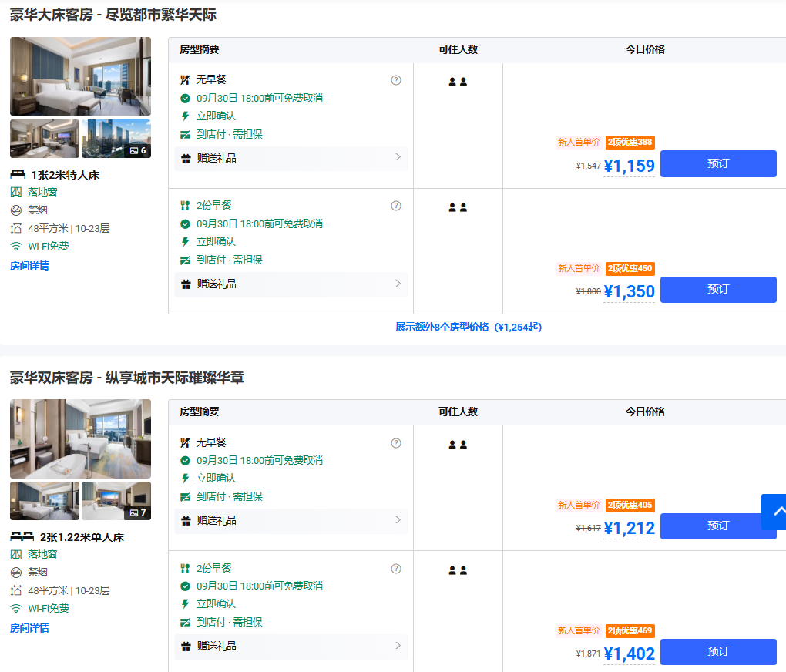Click help icon beside 无早餐 in 豪华双床客房

click(396, 443)
